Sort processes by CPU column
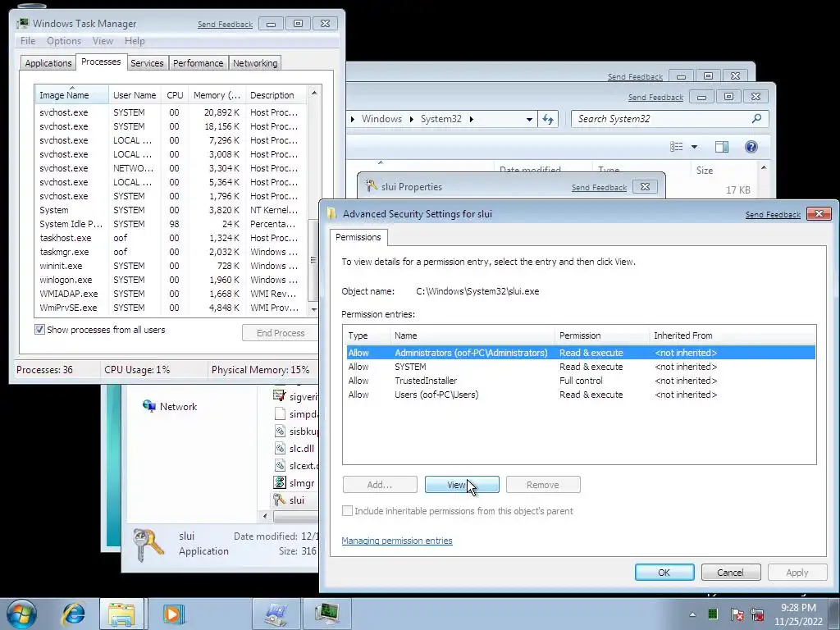 175,95
